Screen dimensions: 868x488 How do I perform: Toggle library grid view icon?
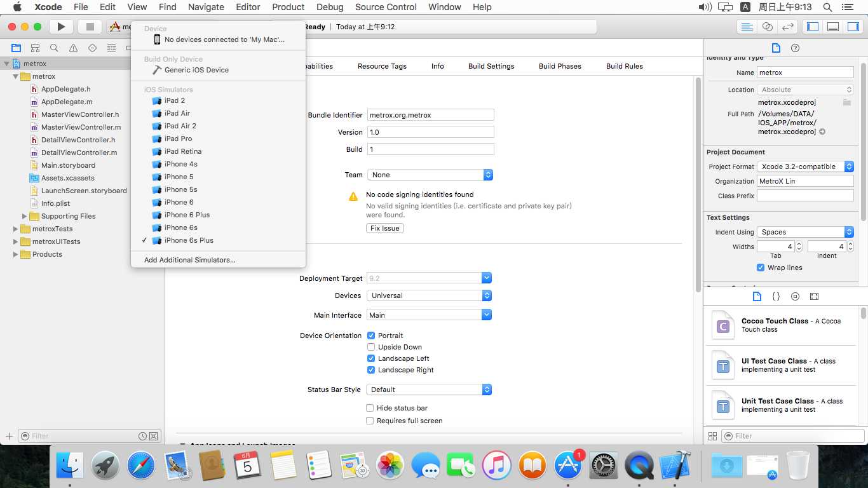712,436
